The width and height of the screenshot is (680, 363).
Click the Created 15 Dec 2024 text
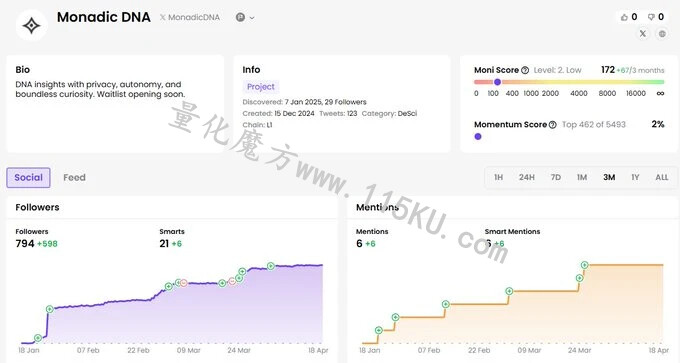coord(278,114)
